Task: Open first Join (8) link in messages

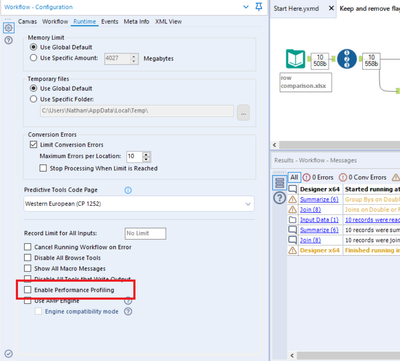Action: pos(310,209)
